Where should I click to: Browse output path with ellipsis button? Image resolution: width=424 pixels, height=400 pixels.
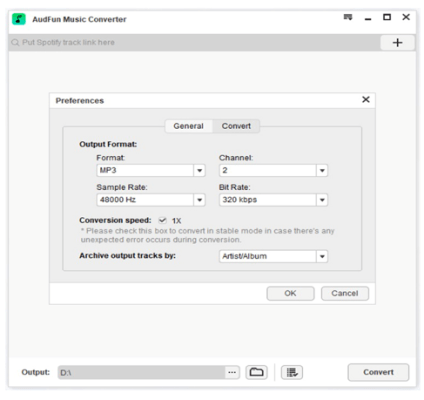click(232, 372)
